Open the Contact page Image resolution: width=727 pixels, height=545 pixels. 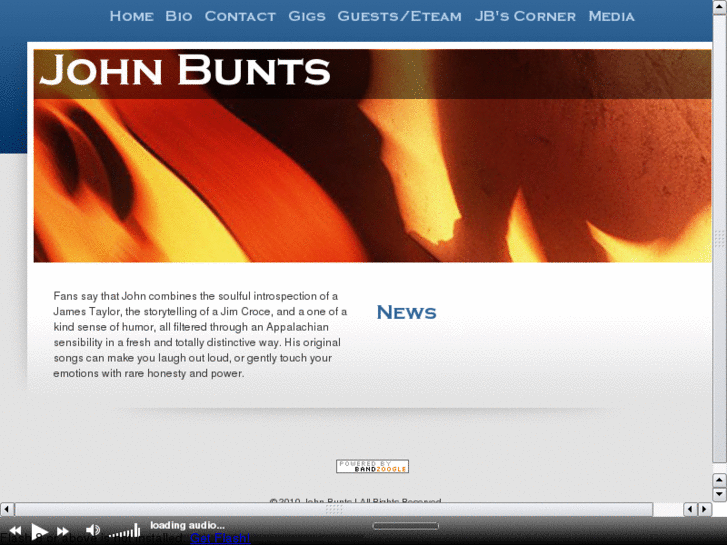pyautogui.click(x=240, y=16)
